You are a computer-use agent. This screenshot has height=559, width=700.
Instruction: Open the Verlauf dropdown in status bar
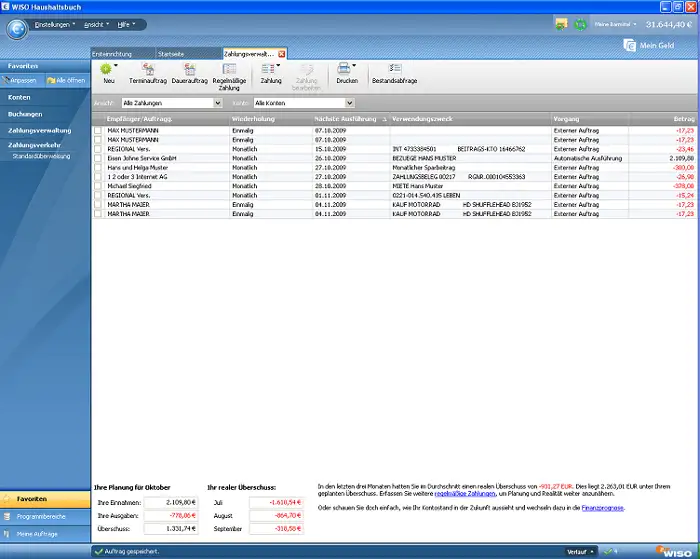pos(580,551)
